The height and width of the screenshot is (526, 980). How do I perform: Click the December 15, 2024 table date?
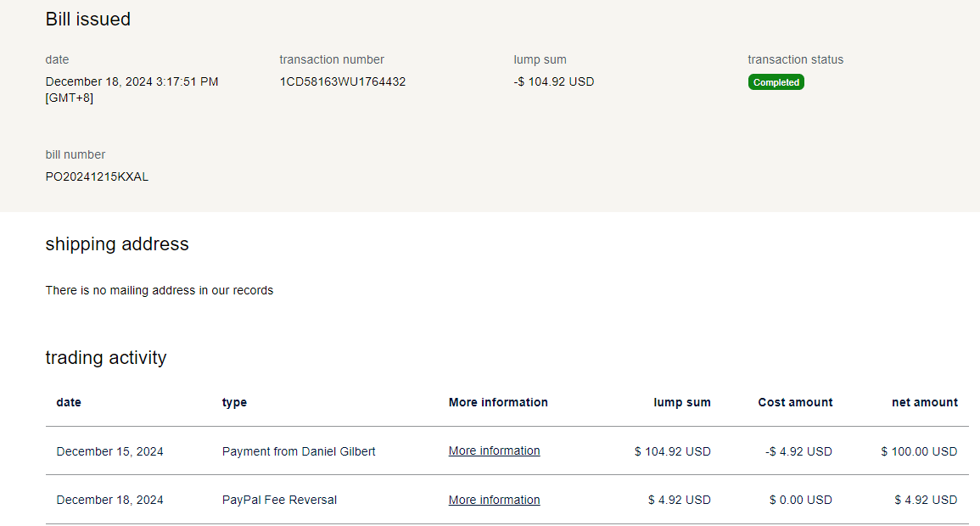point(109,451)
